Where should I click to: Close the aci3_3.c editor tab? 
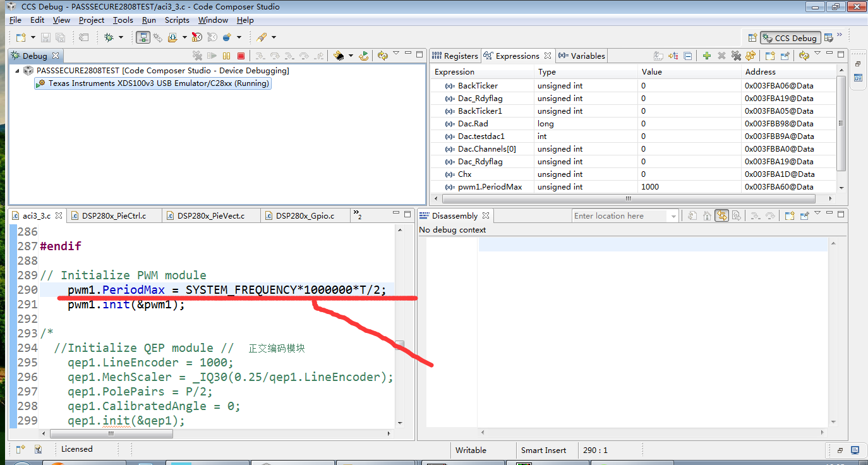click(59, 215)
